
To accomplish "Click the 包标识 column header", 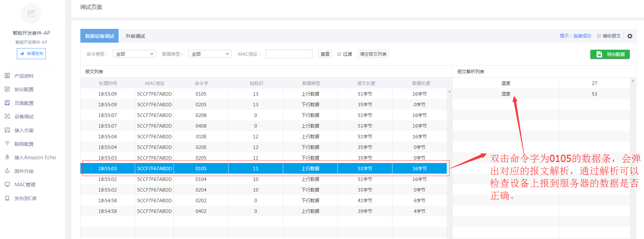I will coord(256,83).
